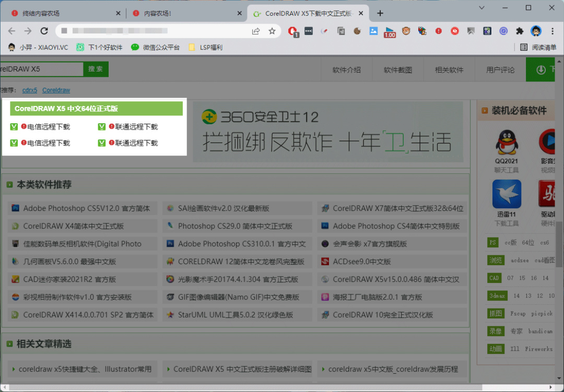Click the share page icon in address bar

[256, 31]
